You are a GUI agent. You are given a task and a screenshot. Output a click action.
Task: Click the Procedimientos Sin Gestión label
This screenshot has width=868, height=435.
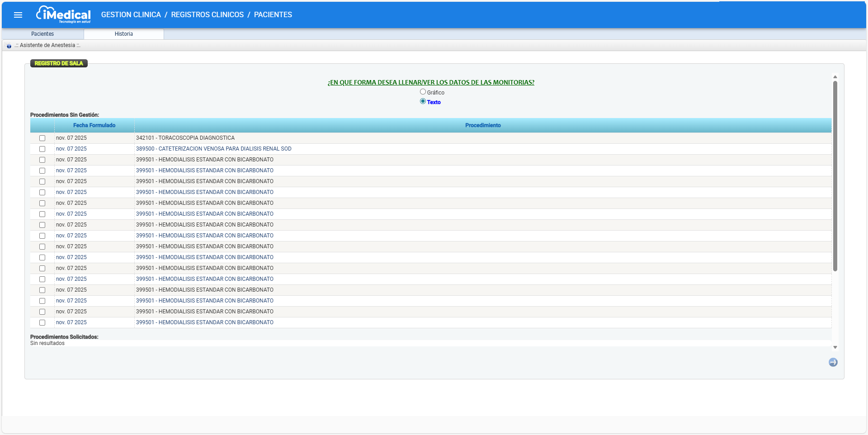click(x=65, y=115)
